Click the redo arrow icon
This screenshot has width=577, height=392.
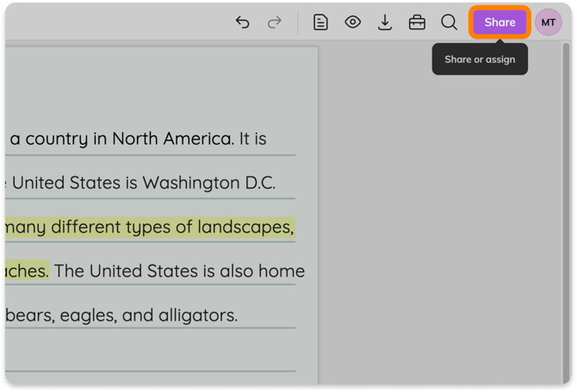(274, 22)
